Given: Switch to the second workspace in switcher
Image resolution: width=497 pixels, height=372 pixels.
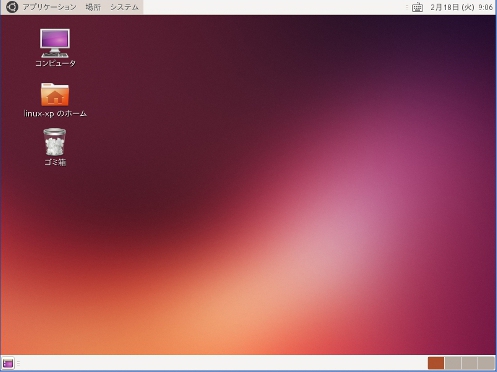Looking at the screenshot, I should click(453, 363).
